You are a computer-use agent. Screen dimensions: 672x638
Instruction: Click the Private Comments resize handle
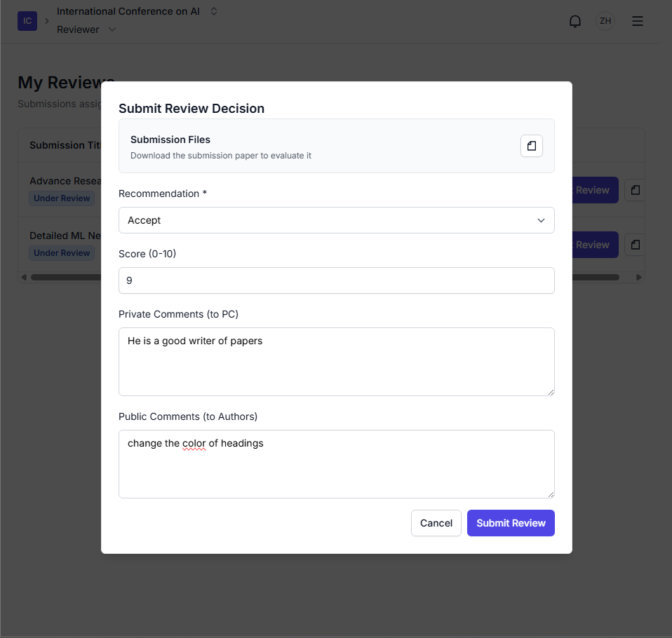(550, 391)
